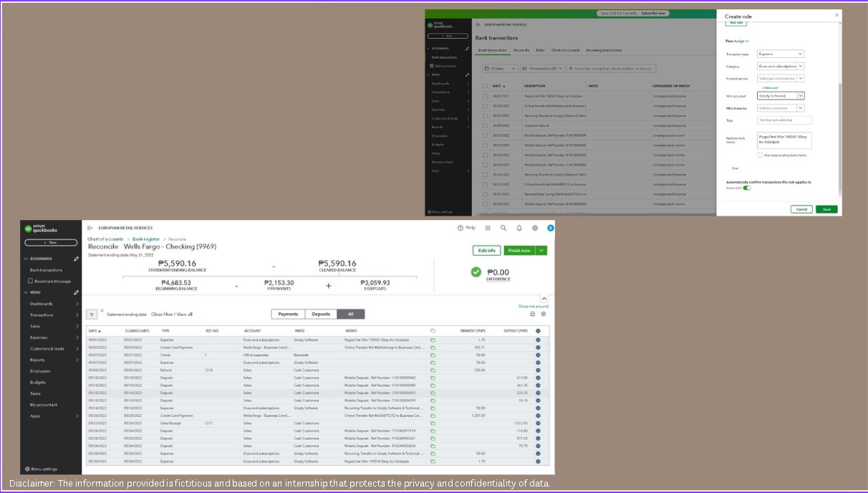Image resolution: width=868 pixels, height=493 pixels.
Task: Click Bank register breadcrumb link
Action: pyautogui.click(x=146, y=239)
